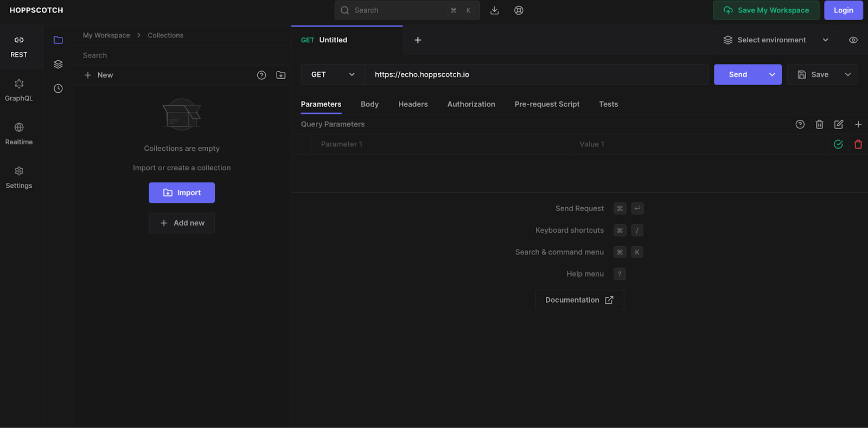Switch to the Parameters tab
Image resolution: width=868 pixels, height=428 pixels.
tap(321, 104)
